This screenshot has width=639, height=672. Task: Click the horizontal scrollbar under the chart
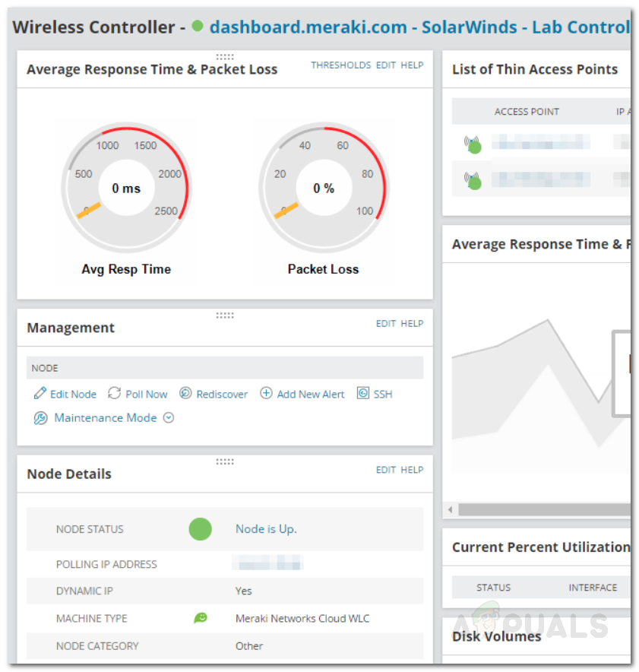point(539,509)
